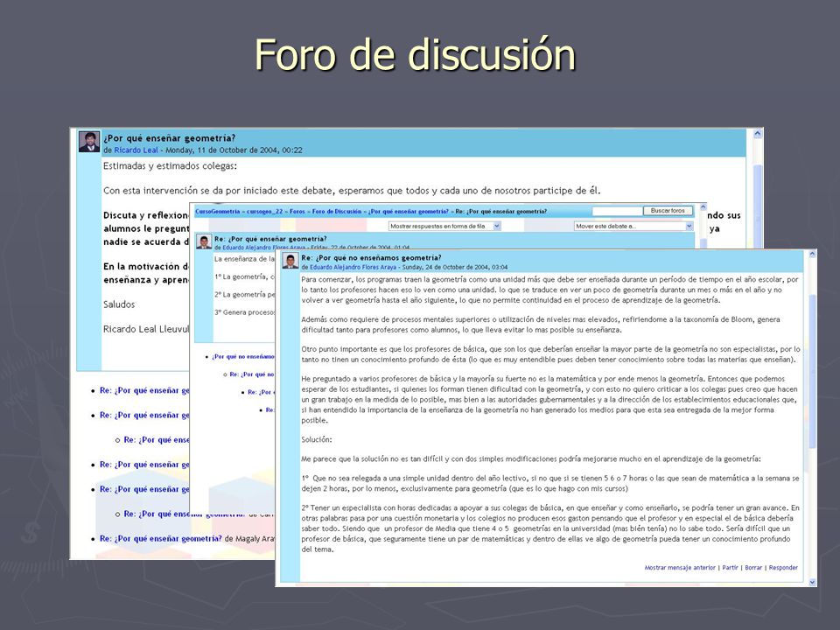
Task: Click the front window's scroll-down arrow
Action: pyautogui.click(x=812, y=582)
